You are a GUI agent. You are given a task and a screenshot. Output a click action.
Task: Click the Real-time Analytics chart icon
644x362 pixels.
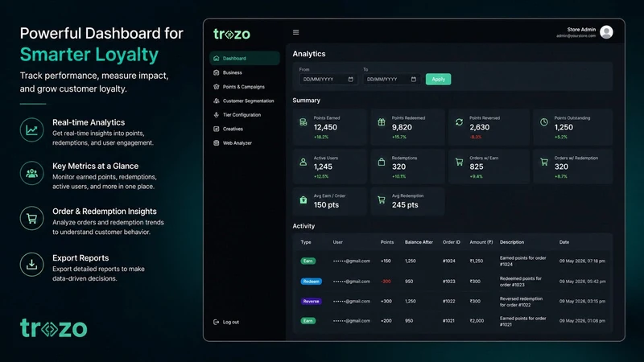(31, 130)
